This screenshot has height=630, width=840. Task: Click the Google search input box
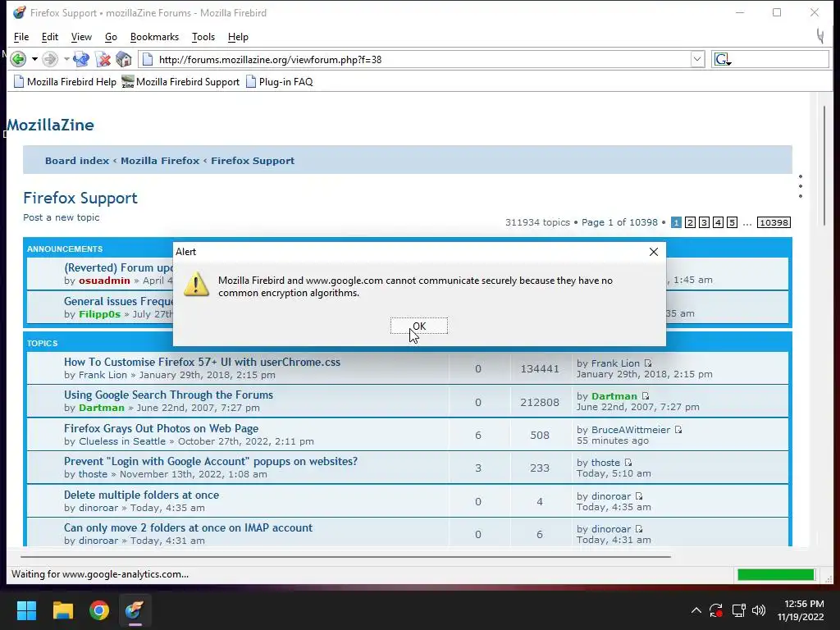780,59
